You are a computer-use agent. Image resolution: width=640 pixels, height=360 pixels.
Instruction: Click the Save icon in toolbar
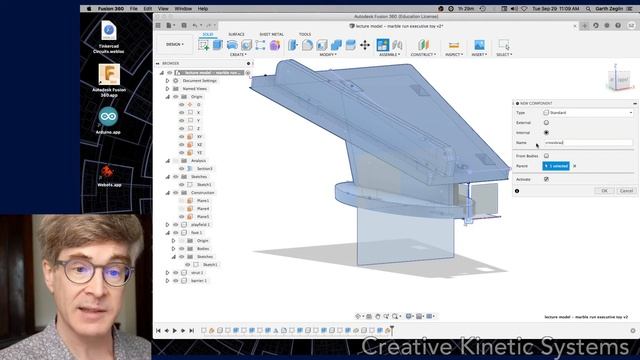point(184,25)
